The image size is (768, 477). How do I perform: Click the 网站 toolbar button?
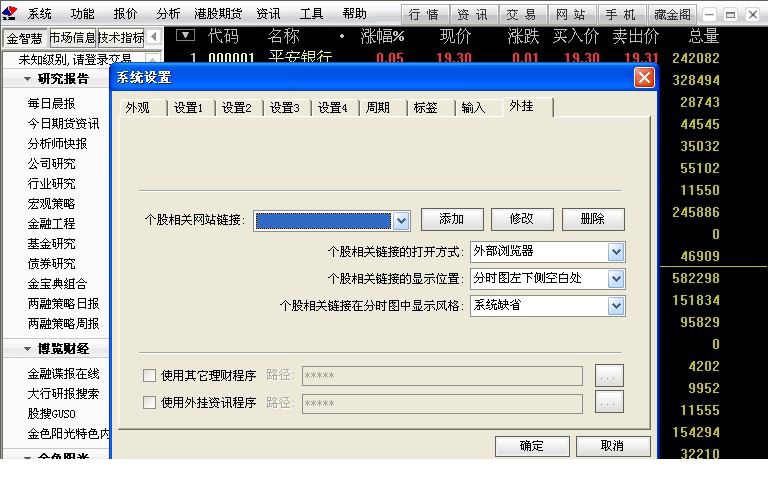point(572,15)
